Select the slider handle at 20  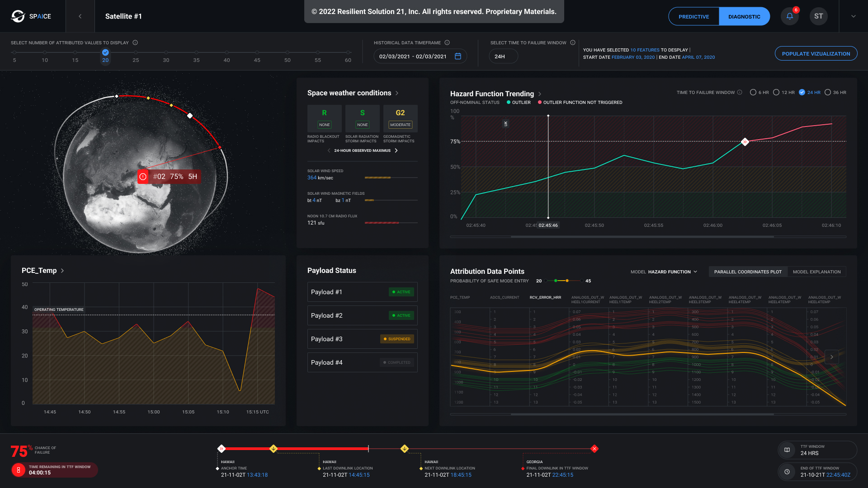[105, 52]
